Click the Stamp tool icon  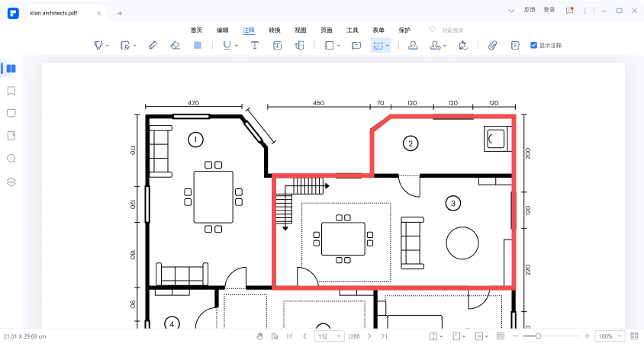click(x=412, y=46)
